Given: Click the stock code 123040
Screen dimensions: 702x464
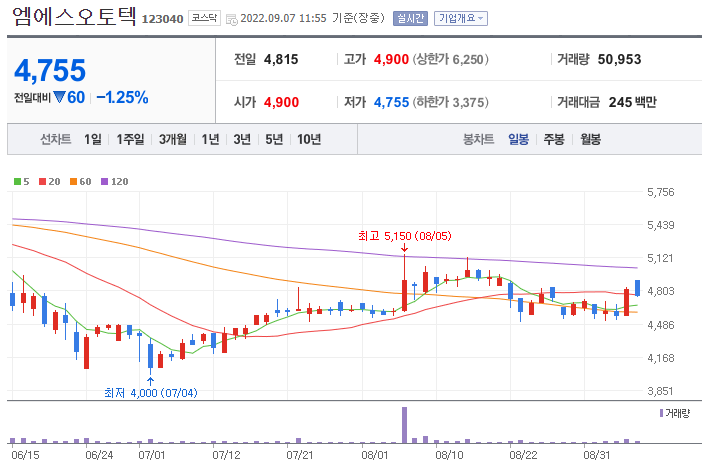Looking at the screenshot, I should click(x=163, y=19).
